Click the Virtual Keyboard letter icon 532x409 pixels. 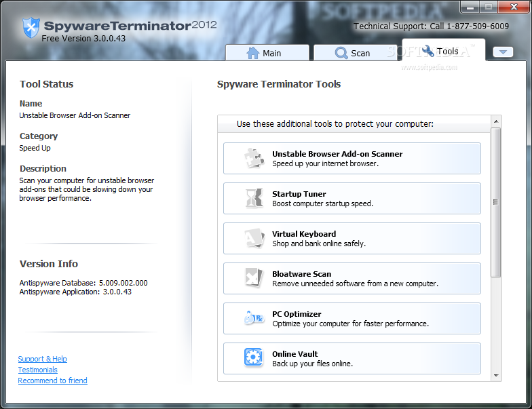[254, 238]
